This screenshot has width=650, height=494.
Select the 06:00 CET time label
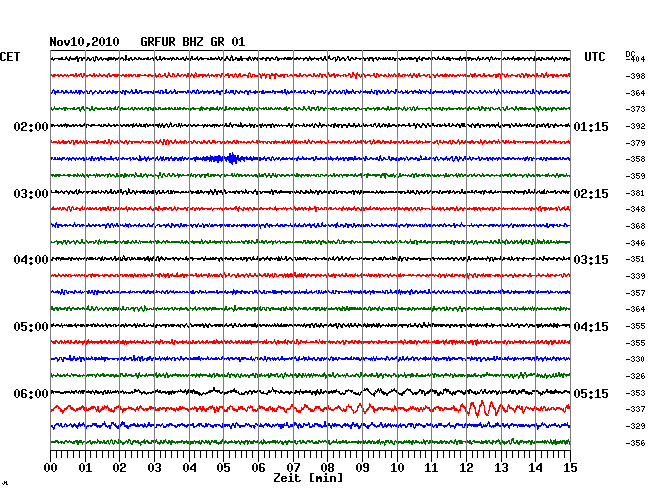pyautogui.click(x=31, y=393)
